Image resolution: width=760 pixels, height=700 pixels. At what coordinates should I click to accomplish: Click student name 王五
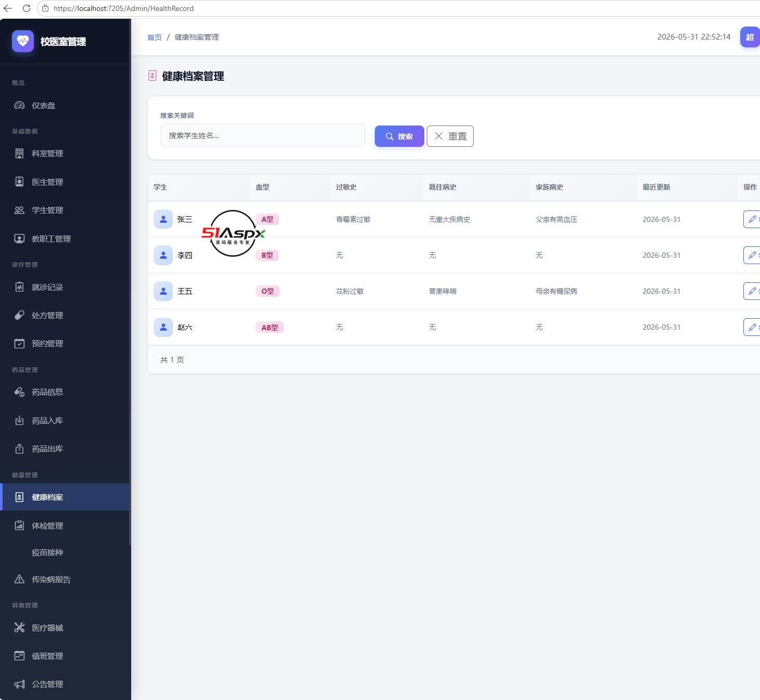tap(185, 291)
